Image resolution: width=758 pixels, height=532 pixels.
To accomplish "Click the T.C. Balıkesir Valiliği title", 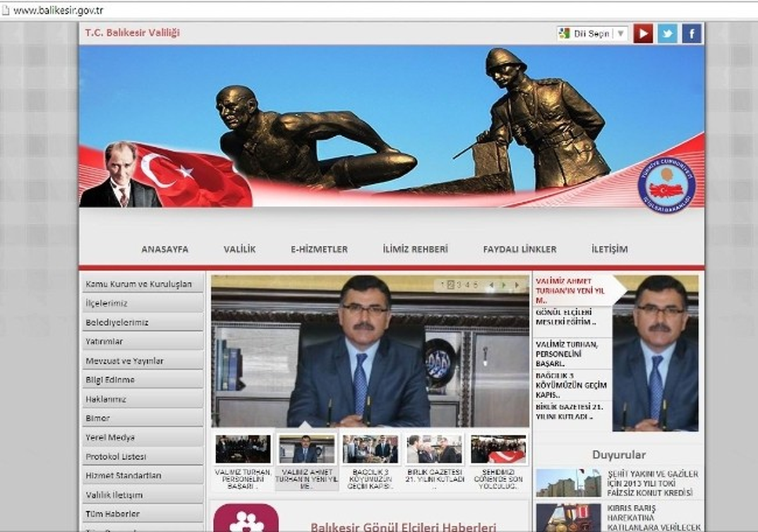I will [x=132, y=33].
